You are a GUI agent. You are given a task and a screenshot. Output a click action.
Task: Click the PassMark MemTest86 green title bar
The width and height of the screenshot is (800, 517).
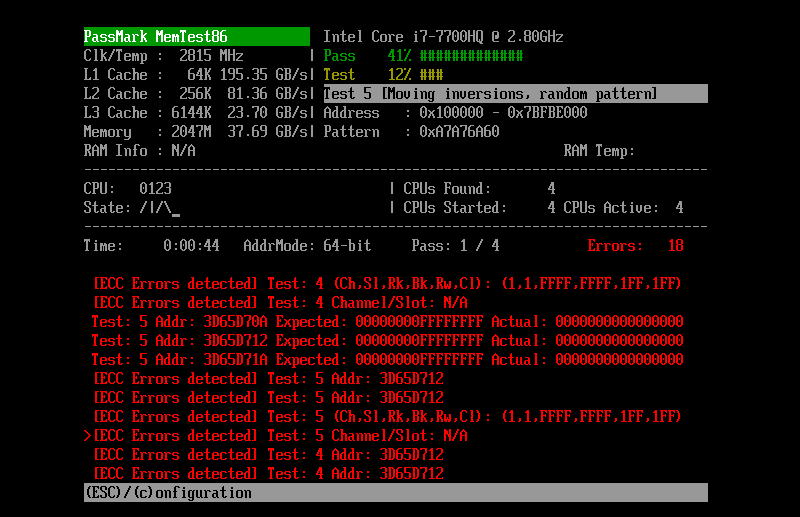pos(196,37)
